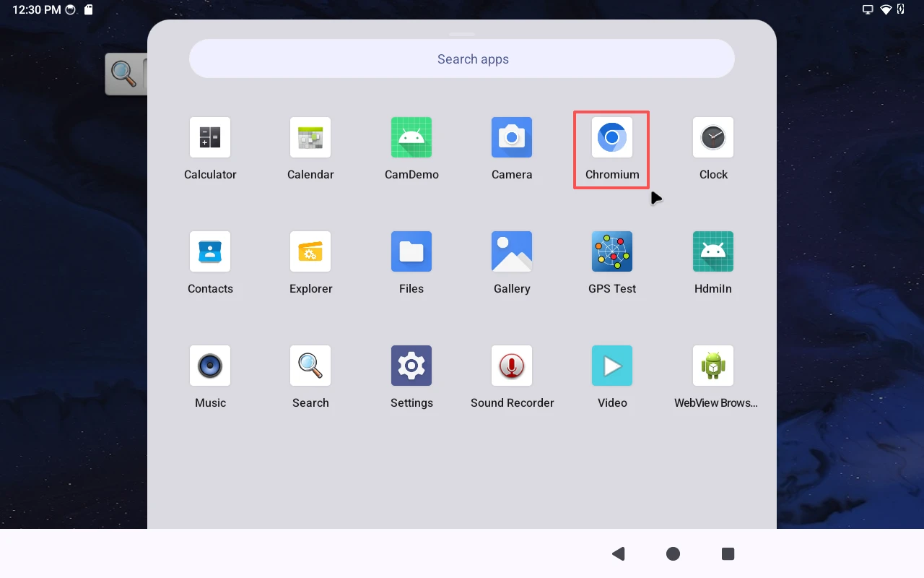Open the Calculator app
Screen dimensions: 924x578
point(210,137)
